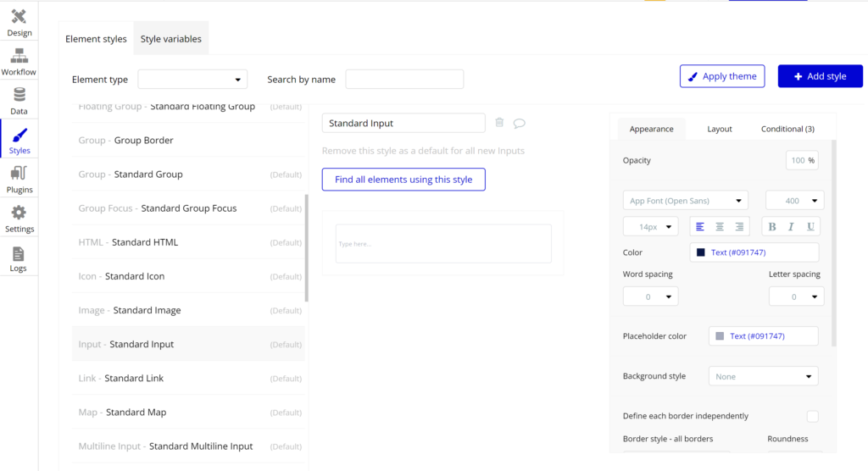The width and height of the screenshot is (868, 471).
Task: Click the text Color swatch
Action: tap(700, 252)
